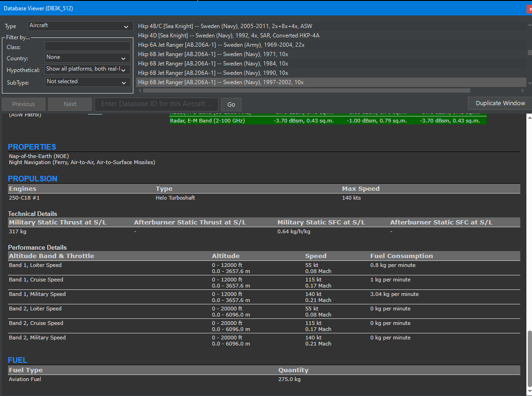Click the FUEL section heading
The width and height of the screenshot is (532, 396).
click(x=17, y=360)
